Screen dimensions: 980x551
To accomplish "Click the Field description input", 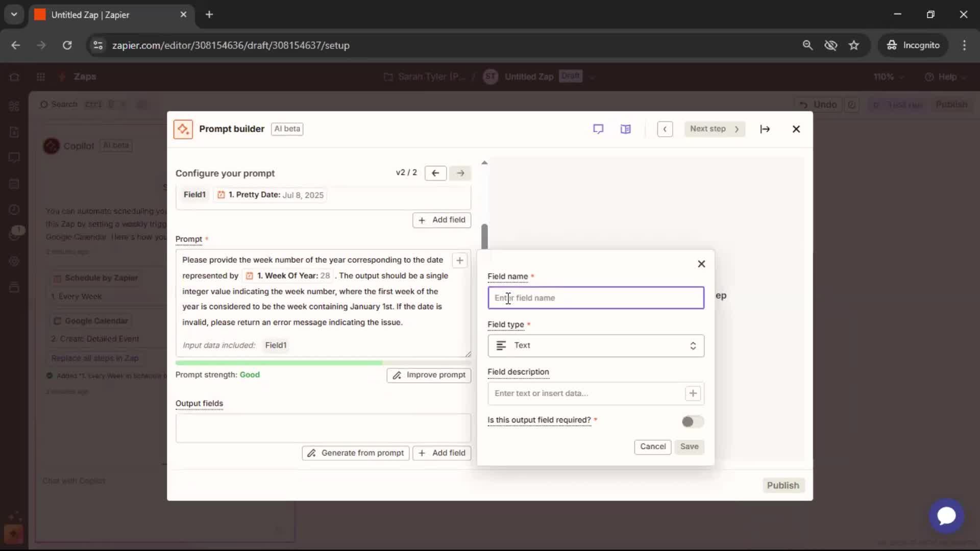I will 586,393.
